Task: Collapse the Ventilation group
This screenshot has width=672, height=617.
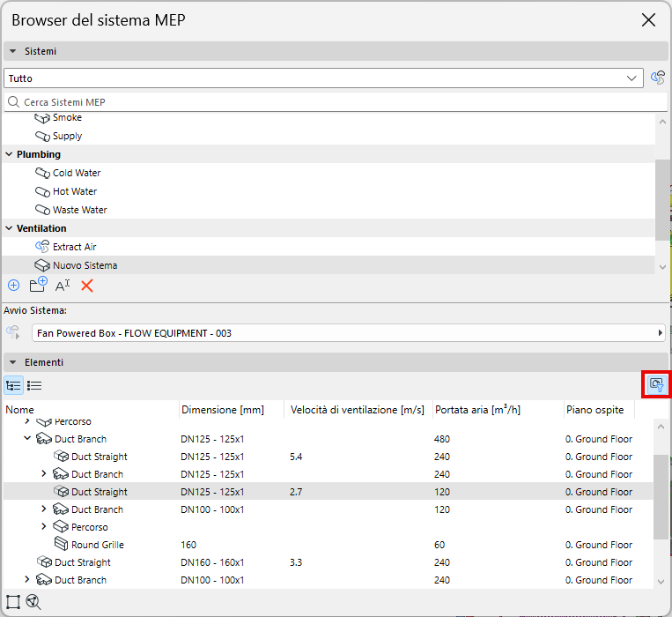Action: 9,228
